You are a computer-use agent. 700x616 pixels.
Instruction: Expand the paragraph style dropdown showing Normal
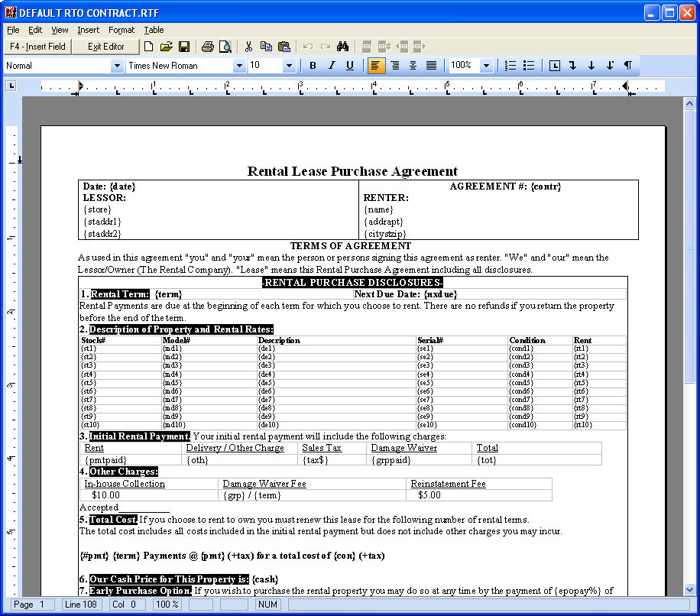(117, 66)
